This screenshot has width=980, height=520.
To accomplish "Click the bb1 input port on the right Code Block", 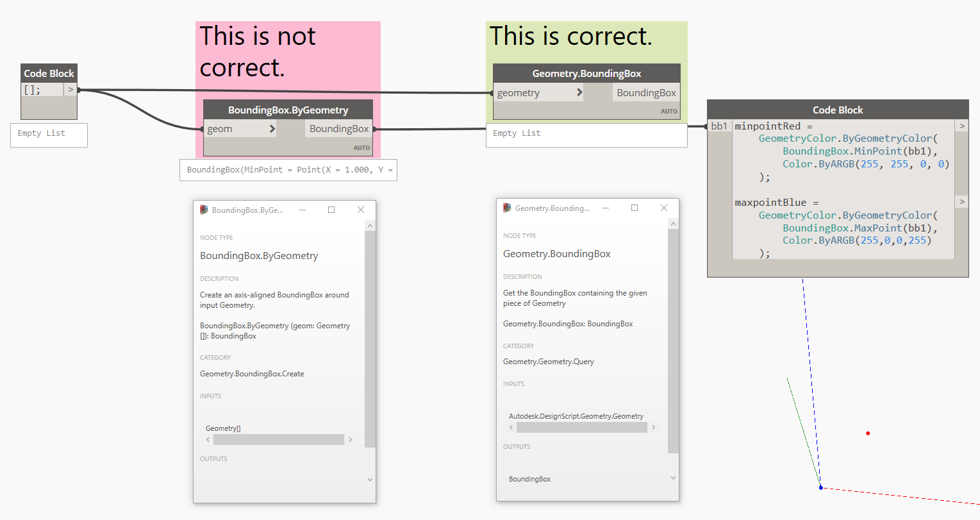I will 718,126.
